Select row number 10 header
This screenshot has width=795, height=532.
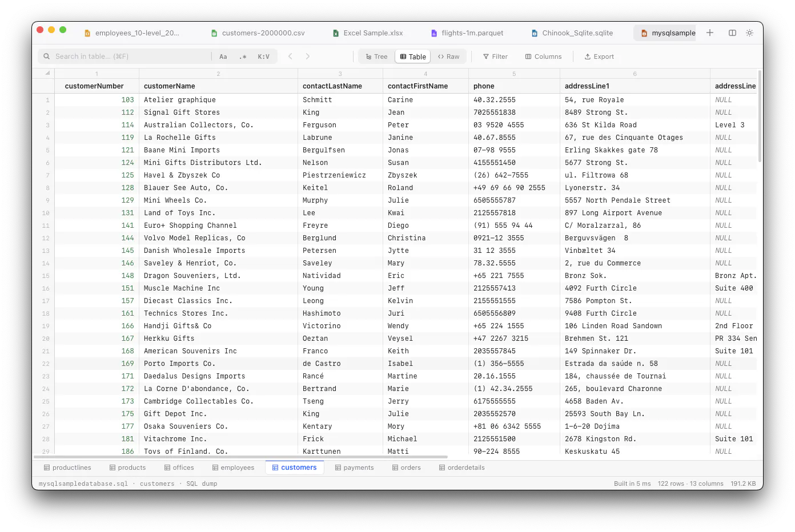point(43,213)
